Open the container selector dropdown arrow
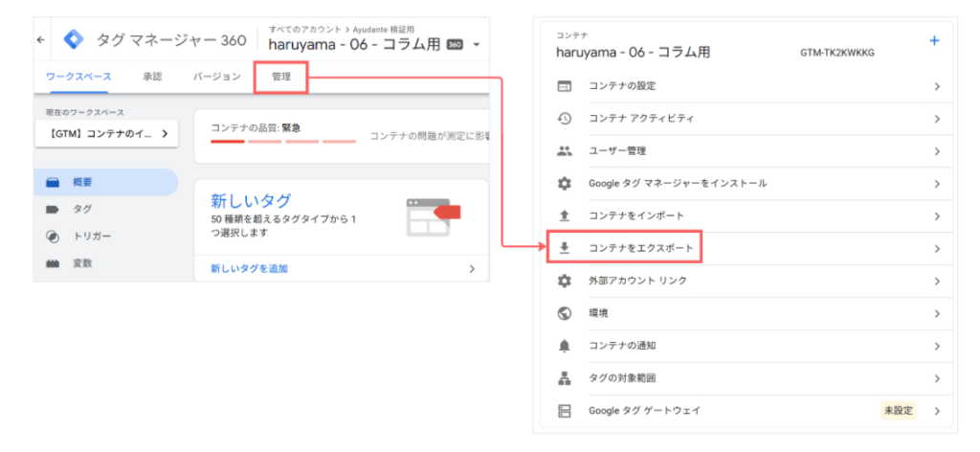Viewport: 980px width, 452px height. point(477,45)
